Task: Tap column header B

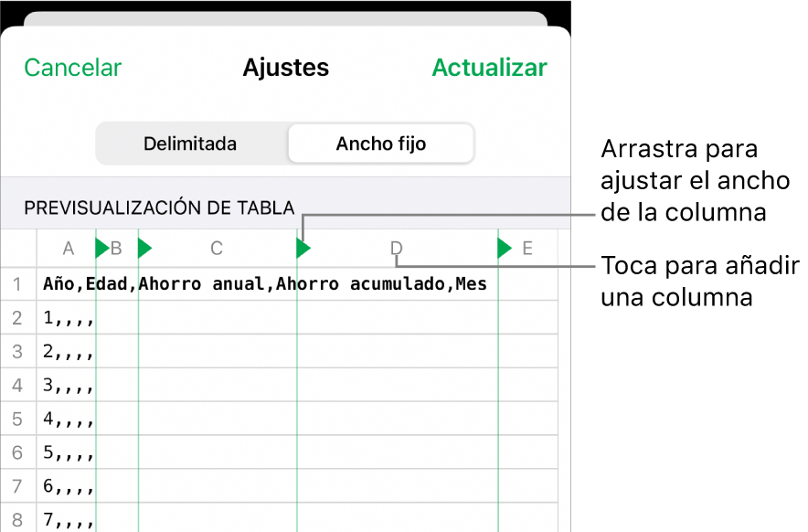Action: (116, 249)
